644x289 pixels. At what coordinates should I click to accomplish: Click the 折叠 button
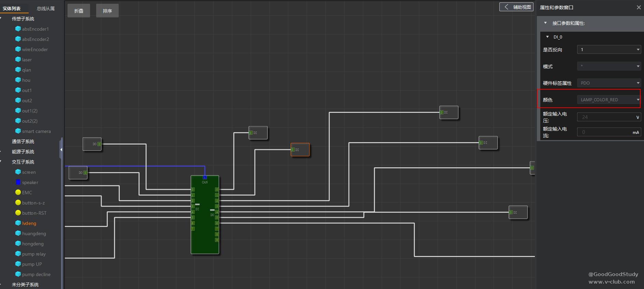point(79,11)
